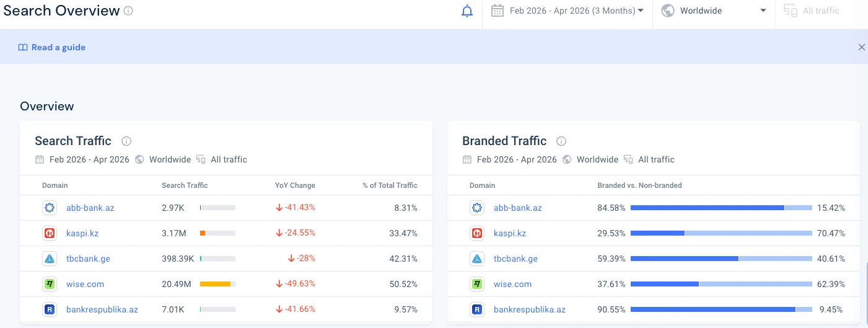Click the bankrespublika.az branded vs non-branded bar
This screenshot has width=868, height=328.
pyautogui.click(x=721, y=309)
